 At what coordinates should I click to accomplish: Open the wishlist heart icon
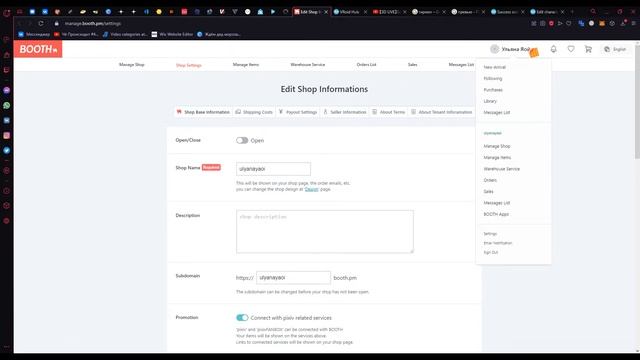pos(571,49)
